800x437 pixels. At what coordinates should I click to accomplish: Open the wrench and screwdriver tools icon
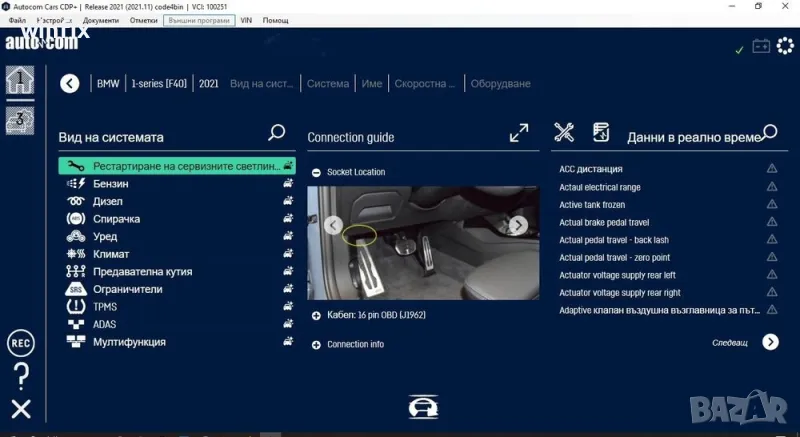pos(564,133)
